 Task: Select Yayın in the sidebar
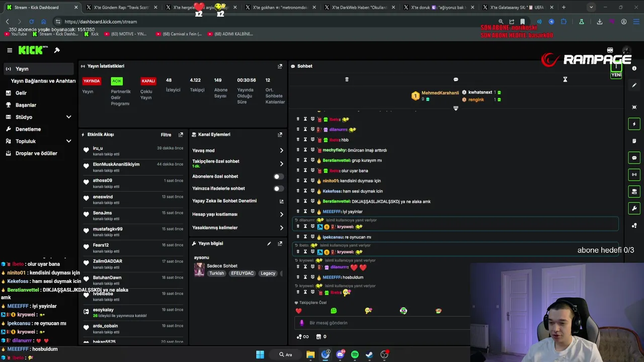pyautogui.click(x=38, y=69)
